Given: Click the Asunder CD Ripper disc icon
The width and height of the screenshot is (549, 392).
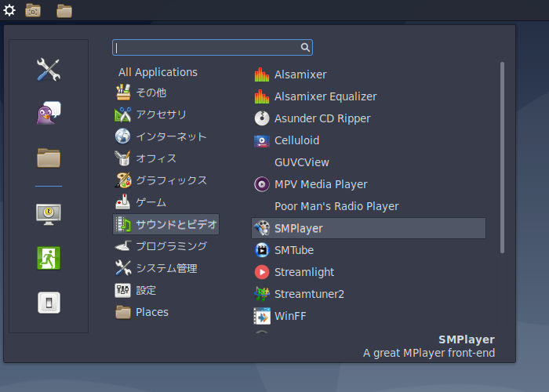Looking at the screenshot, I should tap(262, 118).
